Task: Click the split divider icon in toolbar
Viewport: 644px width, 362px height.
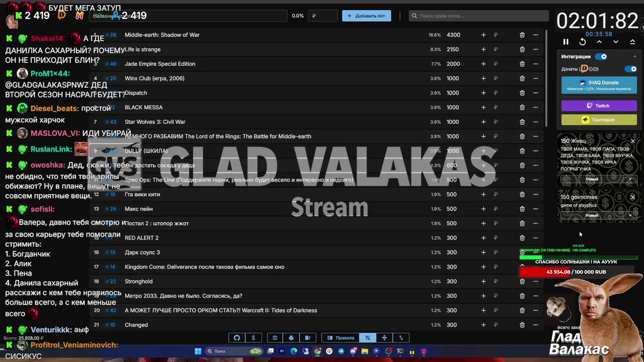Action: coord(384,338)
